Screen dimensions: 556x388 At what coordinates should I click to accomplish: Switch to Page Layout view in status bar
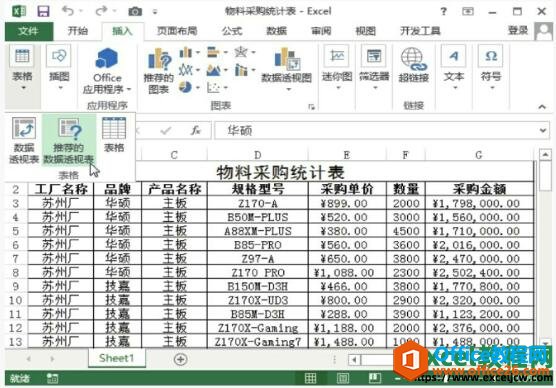pos(343,378)
